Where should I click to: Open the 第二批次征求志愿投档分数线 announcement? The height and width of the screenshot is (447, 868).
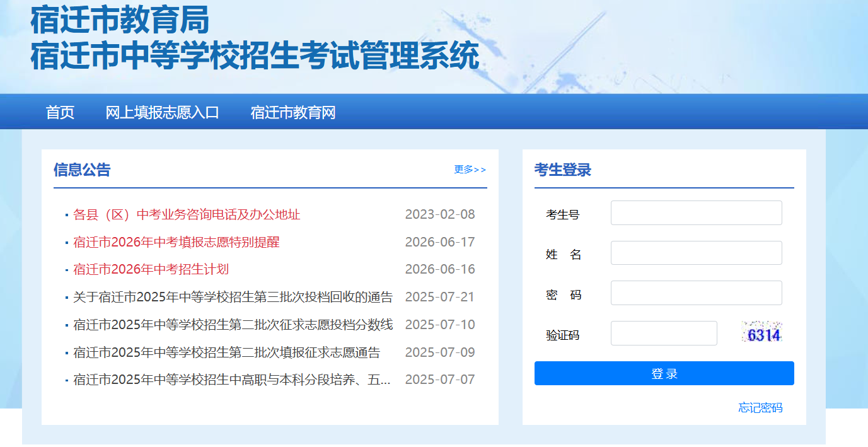coord(233,325)
